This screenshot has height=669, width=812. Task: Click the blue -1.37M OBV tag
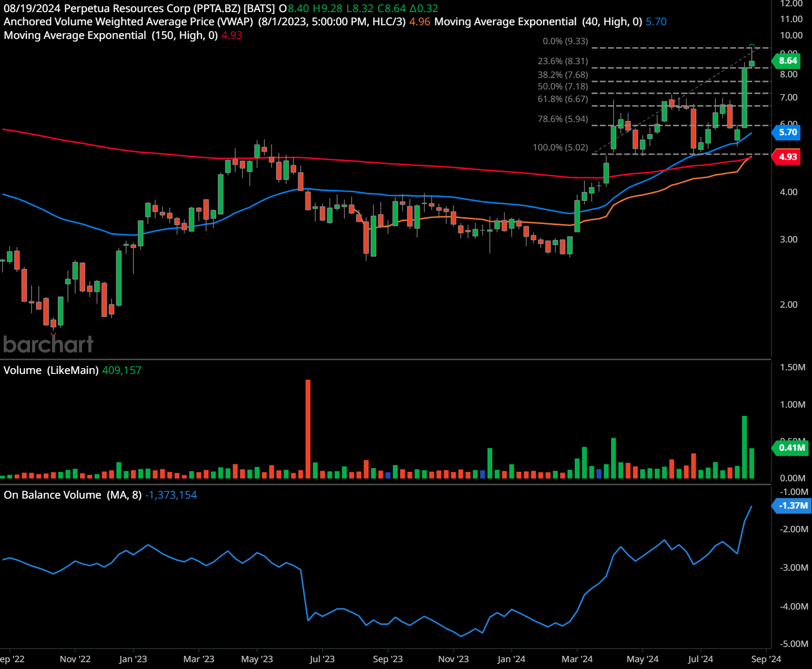coord(792,505)
